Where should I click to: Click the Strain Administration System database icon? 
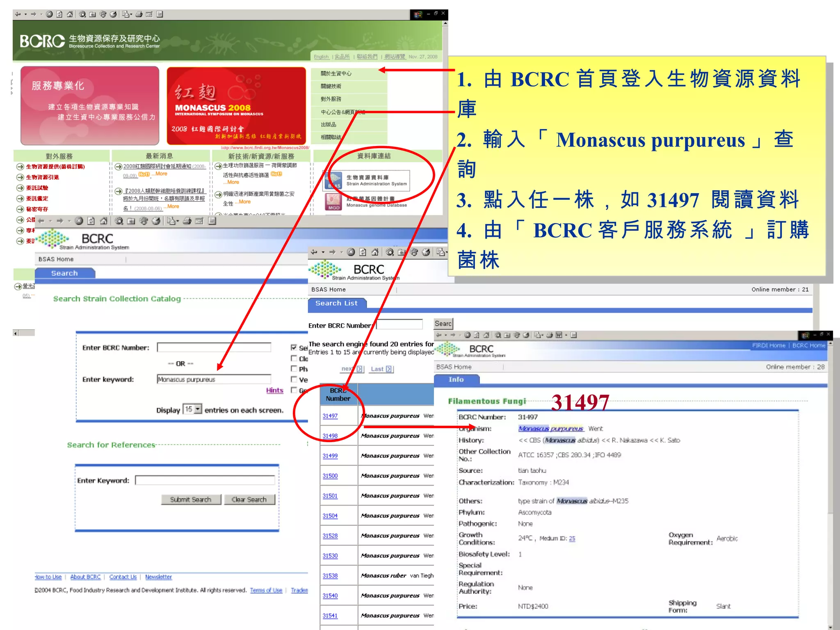pyautogui.click(x=333, y=180)
